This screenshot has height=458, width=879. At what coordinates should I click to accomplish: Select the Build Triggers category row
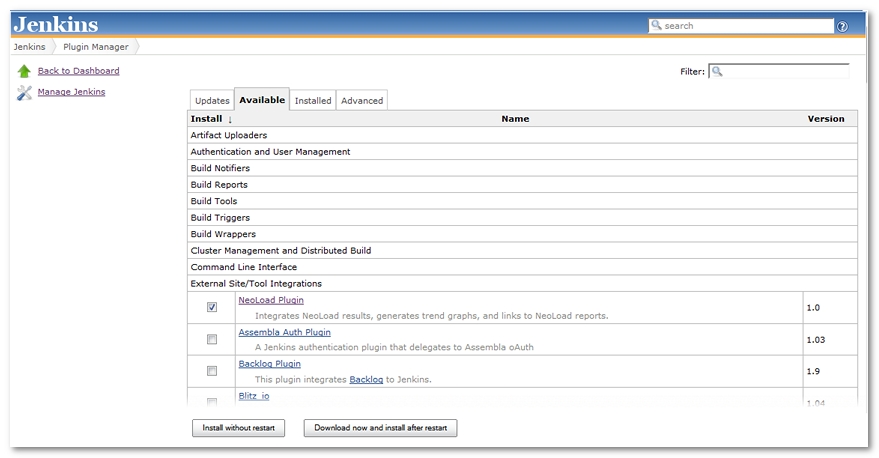[x=522, y=218]
